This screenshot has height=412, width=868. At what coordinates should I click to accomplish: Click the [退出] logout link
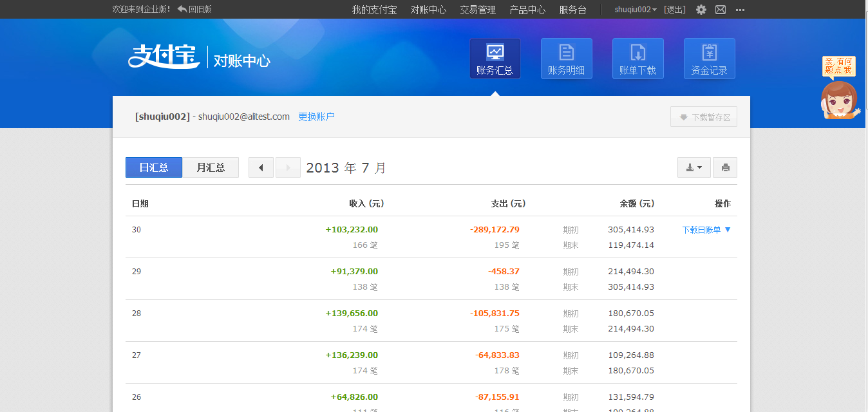(x=675, y=10)
